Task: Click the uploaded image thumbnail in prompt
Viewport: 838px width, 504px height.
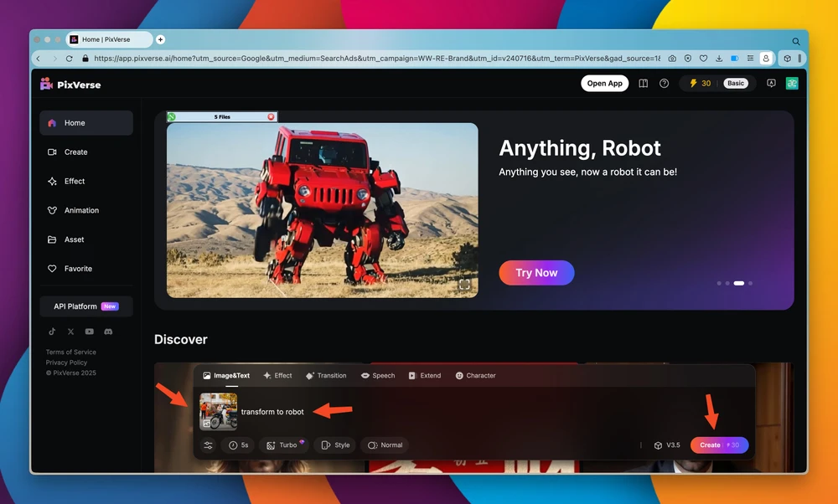Action: (x=218, y=411)
